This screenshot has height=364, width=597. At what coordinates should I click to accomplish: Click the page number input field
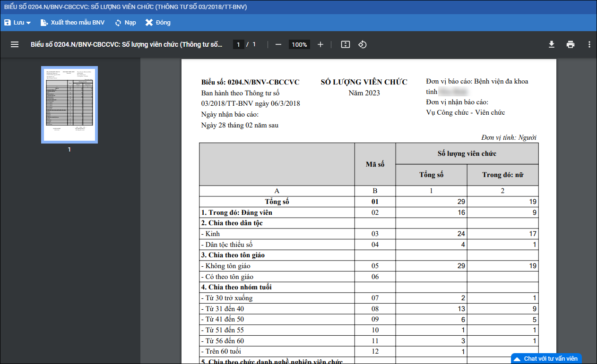click(238, 44)
